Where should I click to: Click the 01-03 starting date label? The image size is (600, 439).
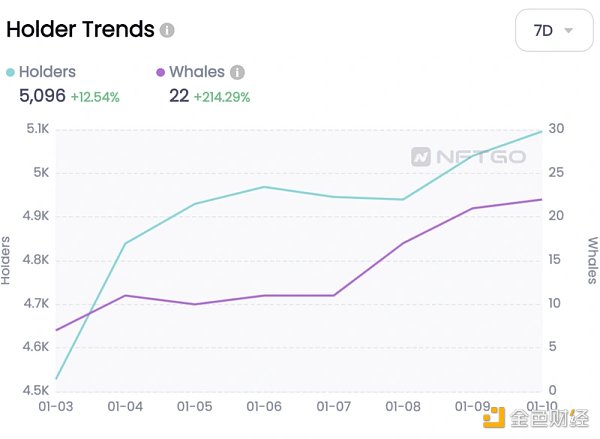coord(56,406)
